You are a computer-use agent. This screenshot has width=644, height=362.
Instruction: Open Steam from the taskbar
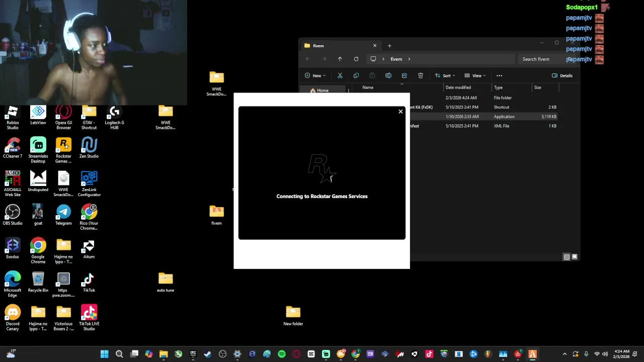click(208, 354)
